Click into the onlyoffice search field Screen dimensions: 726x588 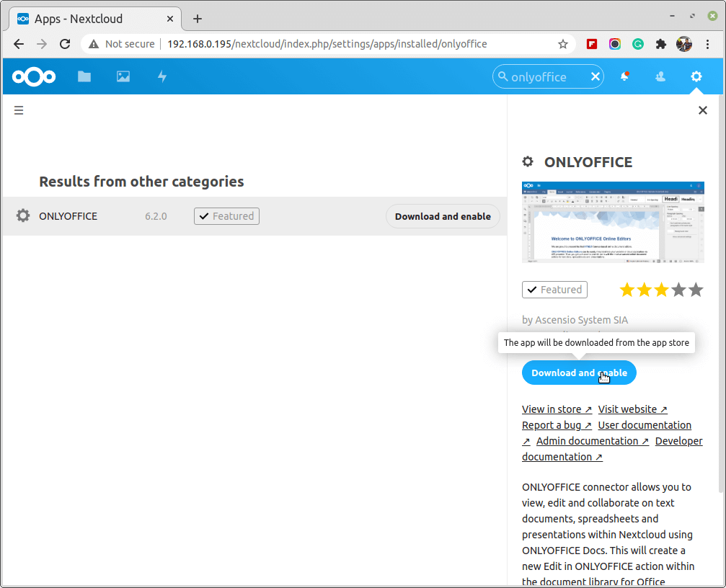[548, 77]
